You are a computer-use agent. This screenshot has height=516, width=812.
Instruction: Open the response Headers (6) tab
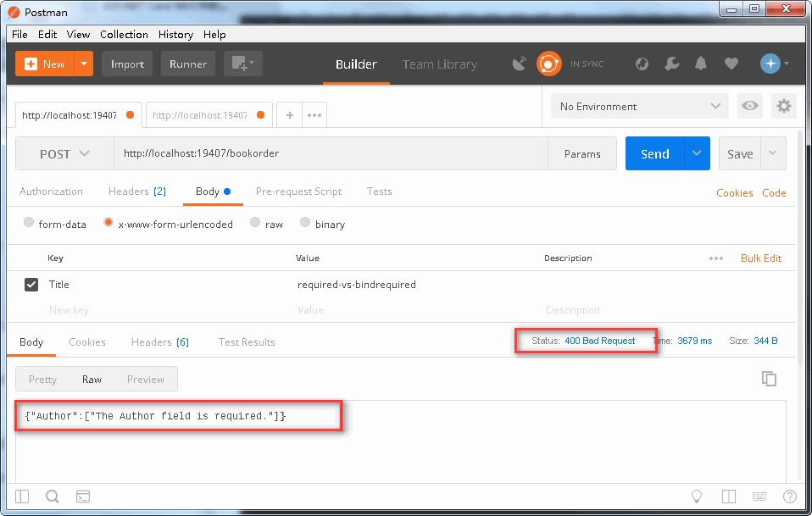160,342
